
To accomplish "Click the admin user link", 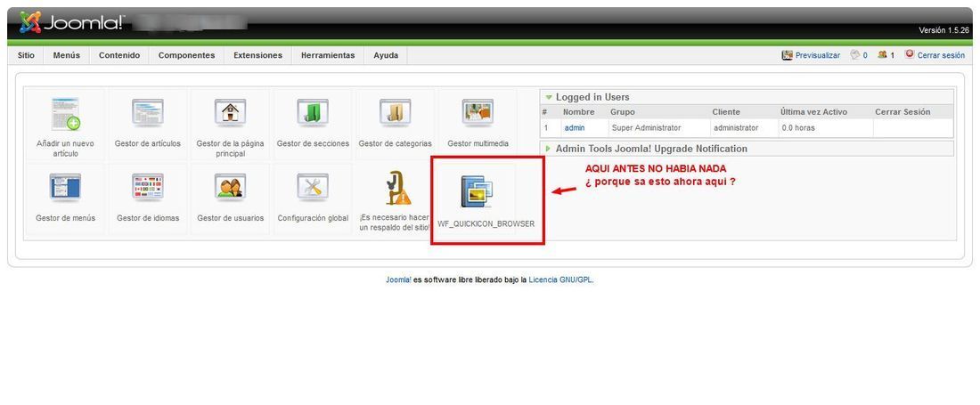I will [575, 128].
